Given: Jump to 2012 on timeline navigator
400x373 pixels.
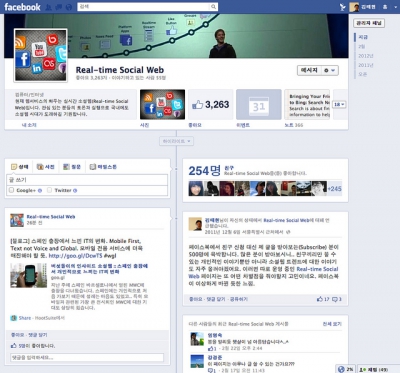Looking at the screenshot, I should [366, 56].
